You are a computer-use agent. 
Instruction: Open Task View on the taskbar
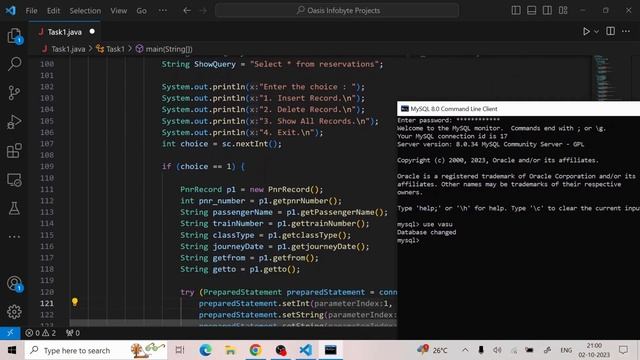180,350
